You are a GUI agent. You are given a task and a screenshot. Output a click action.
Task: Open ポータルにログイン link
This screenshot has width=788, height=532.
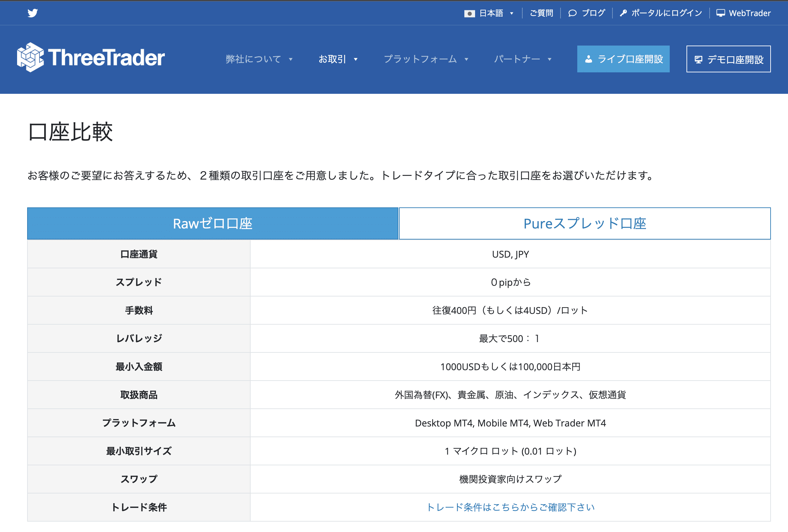[x=666, y=13]
